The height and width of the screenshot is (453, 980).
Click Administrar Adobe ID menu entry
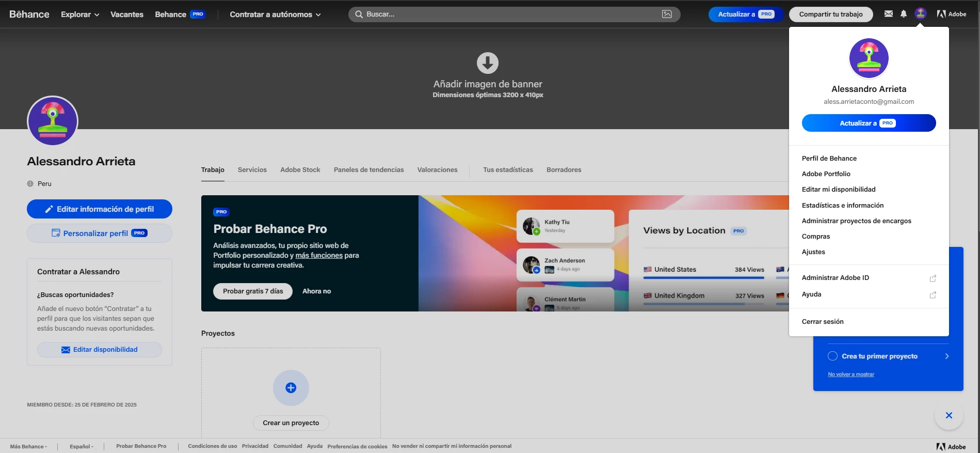click(835, 278)
